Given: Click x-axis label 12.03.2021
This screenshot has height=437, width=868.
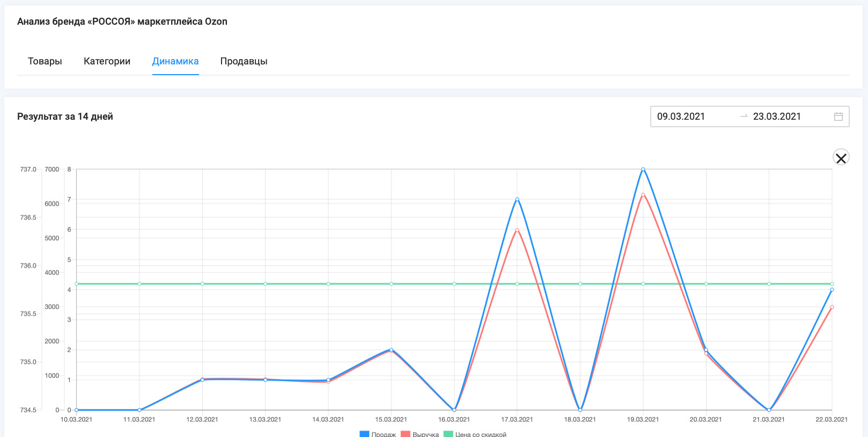Looking at the screenshot, I should click(x=202, y=419).
